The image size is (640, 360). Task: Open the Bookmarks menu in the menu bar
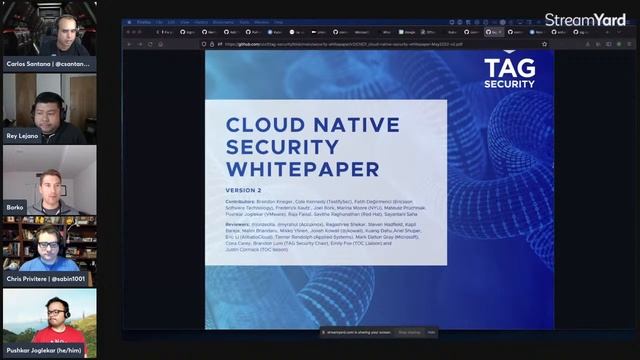tap(223, 22)
